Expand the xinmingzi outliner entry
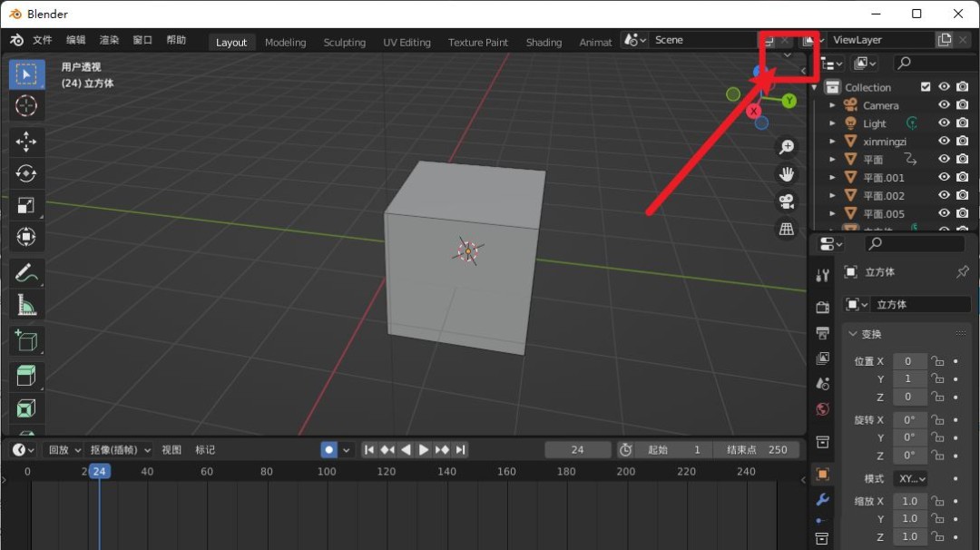 click(832, 141)
